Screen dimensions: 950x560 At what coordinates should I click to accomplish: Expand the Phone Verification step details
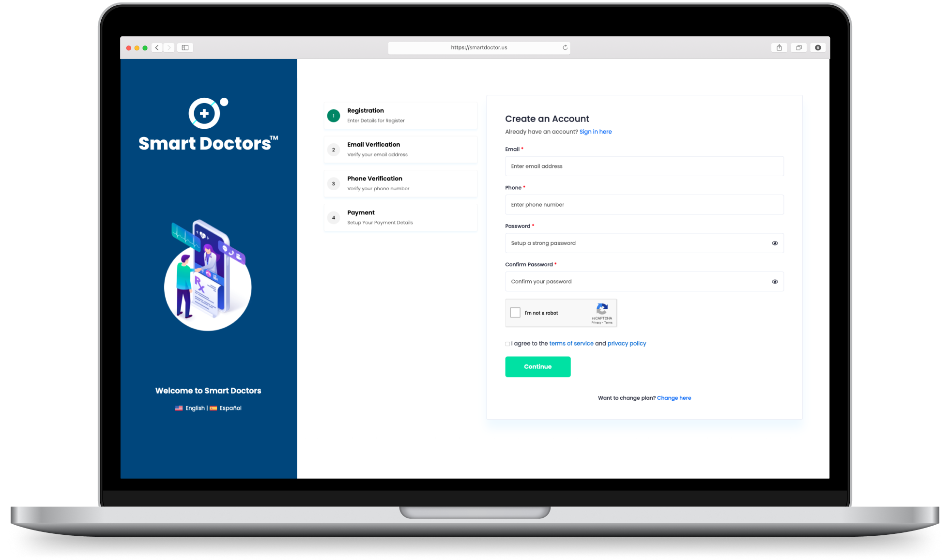coord(398,183)
